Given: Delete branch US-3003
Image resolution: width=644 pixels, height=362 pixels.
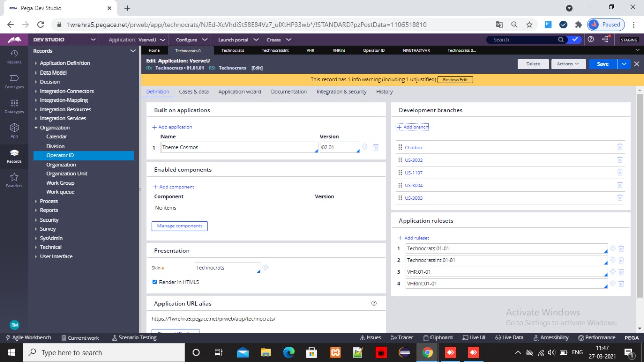Looking at the screenshot, I should tap(620, 198).
